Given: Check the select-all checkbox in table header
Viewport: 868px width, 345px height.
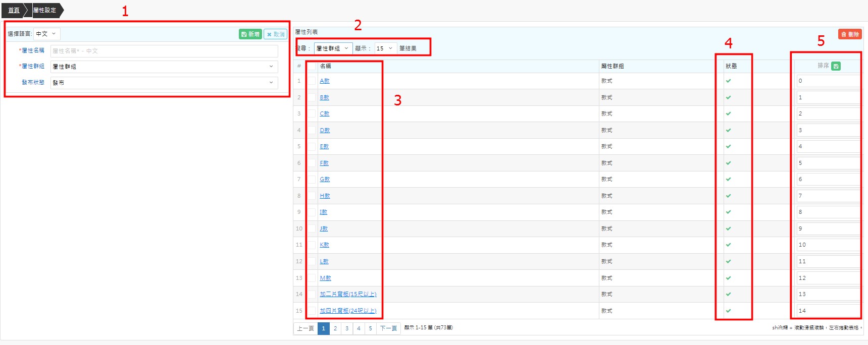Looking at the screenshot, I should (x=313, y=66).
